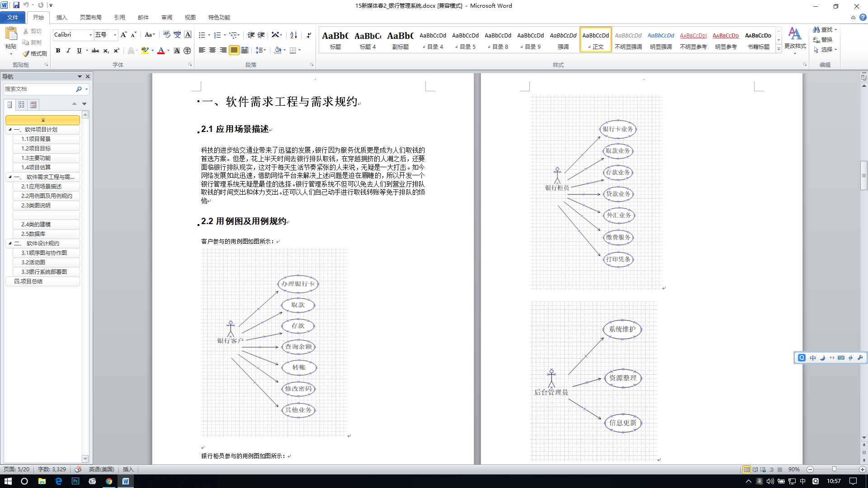Open the 页面布局 ribbon tab

(90, 17)
